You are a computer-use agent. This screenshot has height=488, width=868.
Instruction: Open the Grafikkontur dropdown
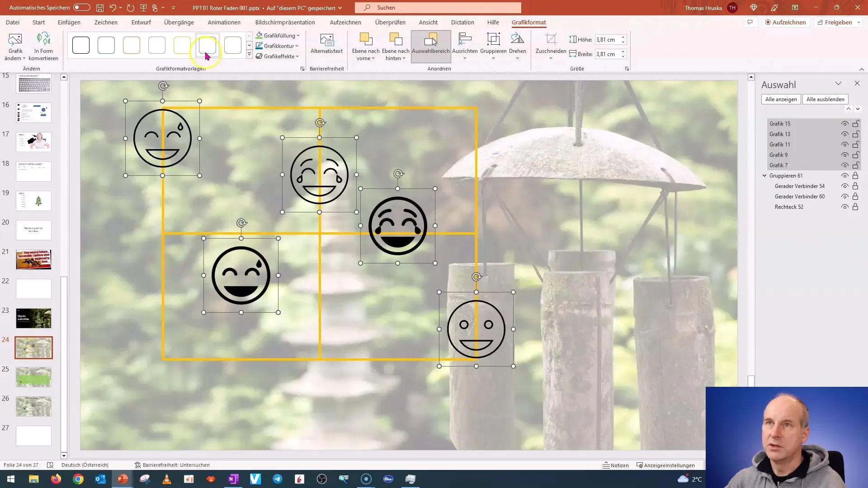click(277, 46)
